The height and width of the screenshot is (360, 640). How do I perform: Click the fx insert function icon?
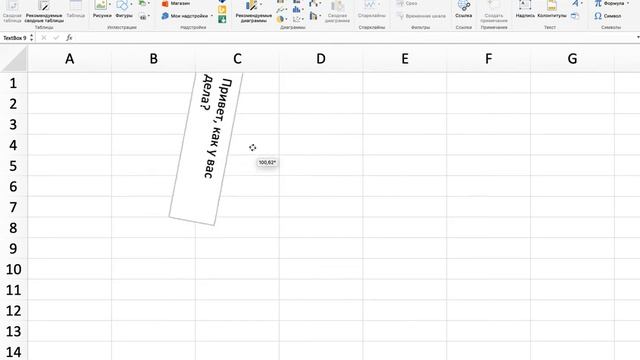[69, 38]
